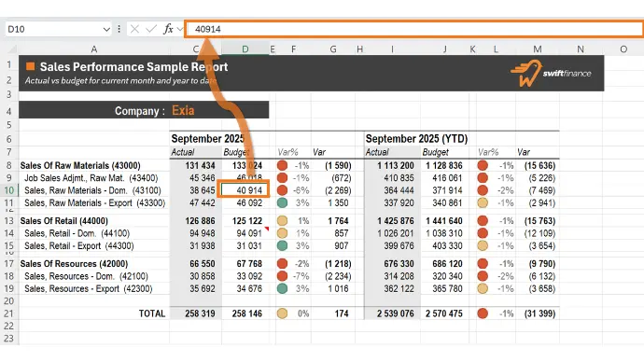Click the Select All corner triangle

click(x=12, y=49)
